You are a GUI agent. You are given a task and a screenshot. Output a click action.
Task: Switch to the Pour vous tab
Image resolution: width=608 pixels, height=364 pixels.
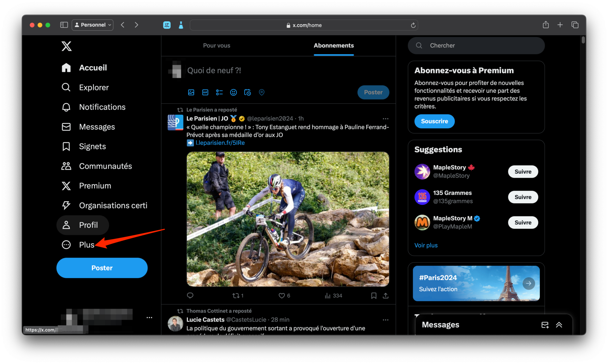217,46
